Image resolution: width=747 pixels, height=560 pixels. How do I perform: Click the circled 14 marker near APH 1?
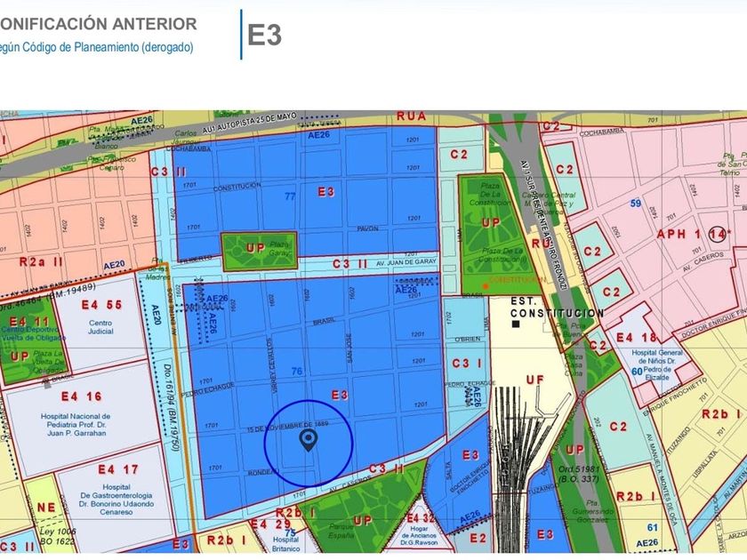717,234
